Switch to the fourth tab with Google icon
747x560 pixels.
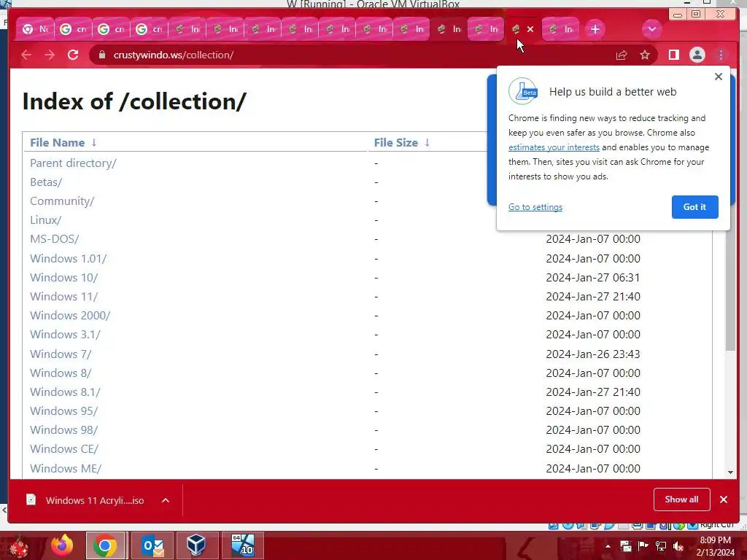click(x=149, y=29)
